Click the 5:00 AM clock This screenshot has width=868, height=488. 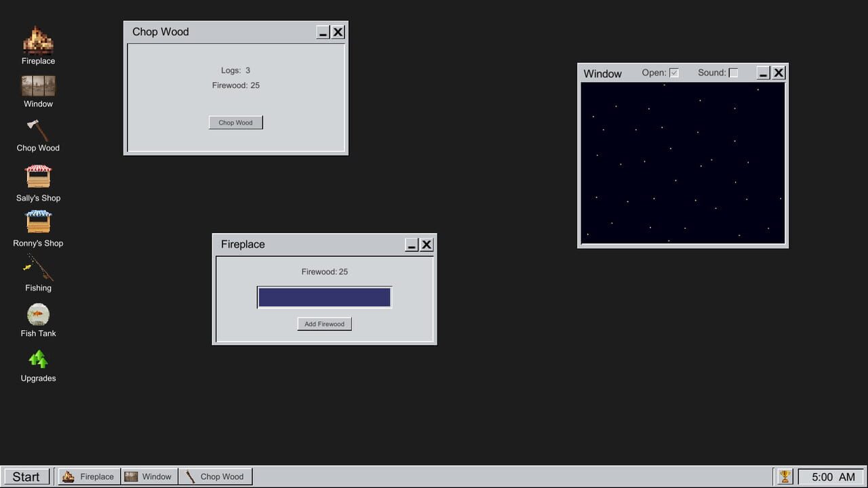[x=833, y=476]
